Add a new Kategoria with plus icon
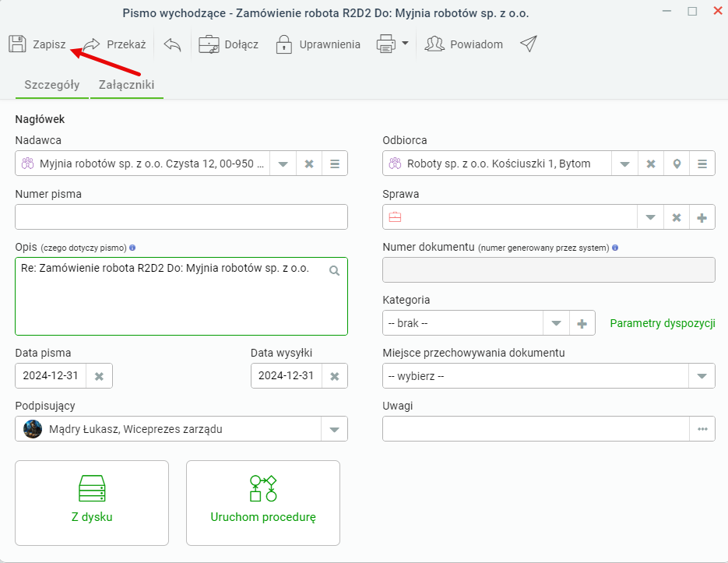 click(582, 323)
